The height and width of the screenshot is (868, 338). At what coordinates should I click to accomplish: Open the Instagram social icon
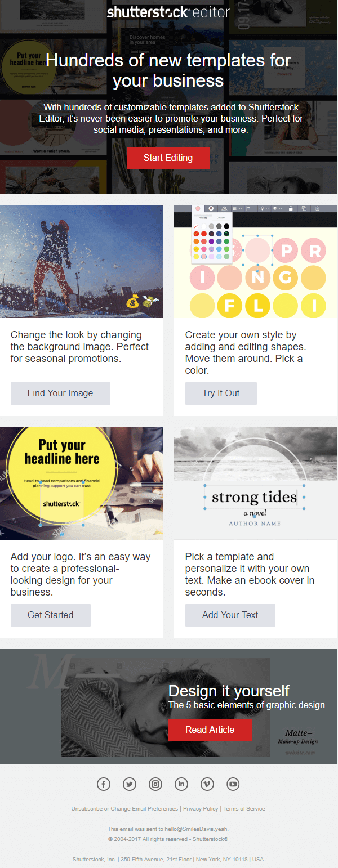coord(155,784)
